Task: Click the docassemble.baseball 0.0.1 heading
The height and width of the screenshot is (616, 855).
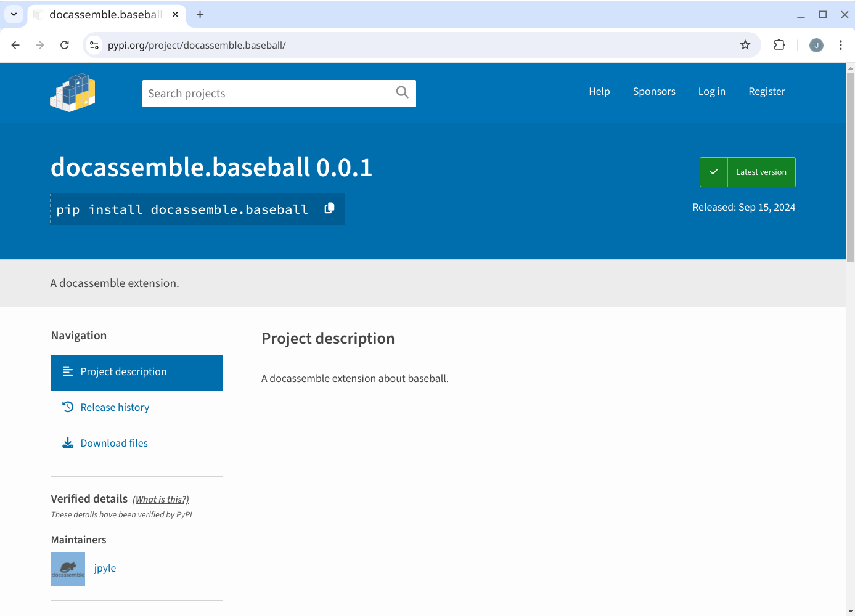Action: tap(211, 168)
